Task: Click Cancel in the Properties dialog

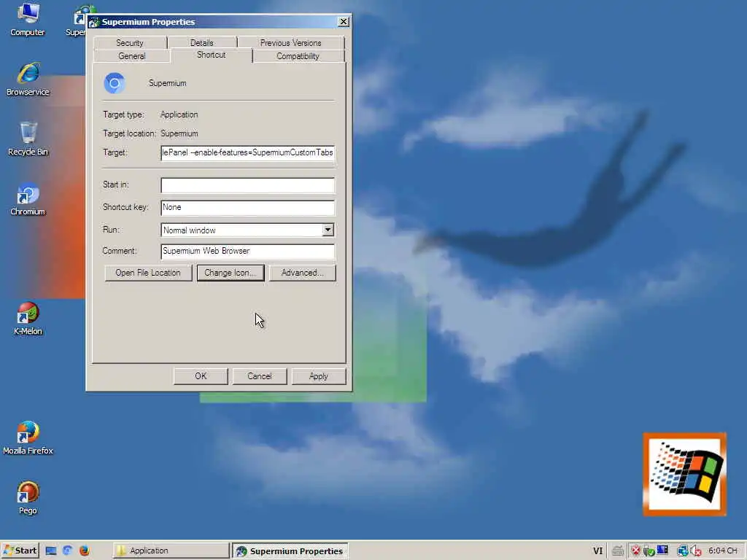Action: [260, 376]
